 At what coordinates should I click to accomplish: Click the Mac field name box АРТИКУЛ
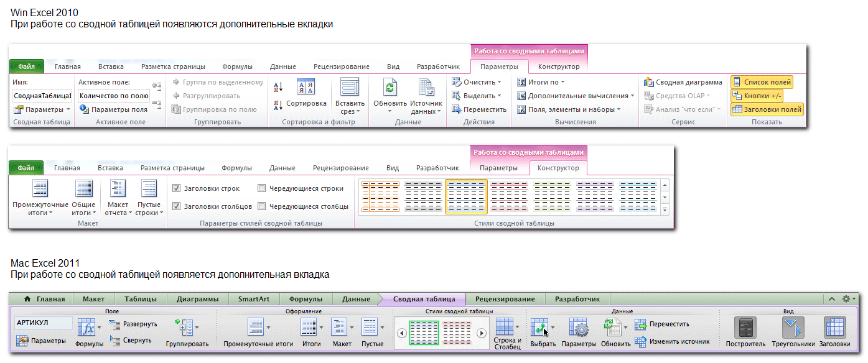43,323
